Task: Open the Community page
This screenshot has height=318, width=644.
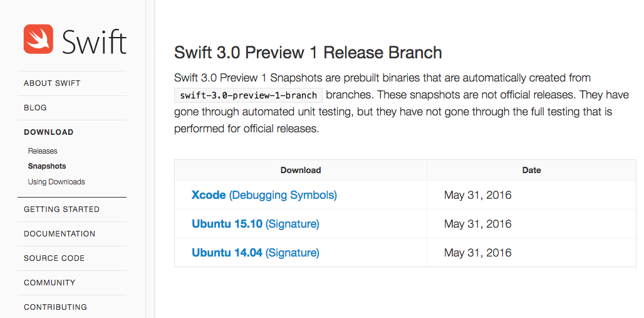Action: pos(49,283)
